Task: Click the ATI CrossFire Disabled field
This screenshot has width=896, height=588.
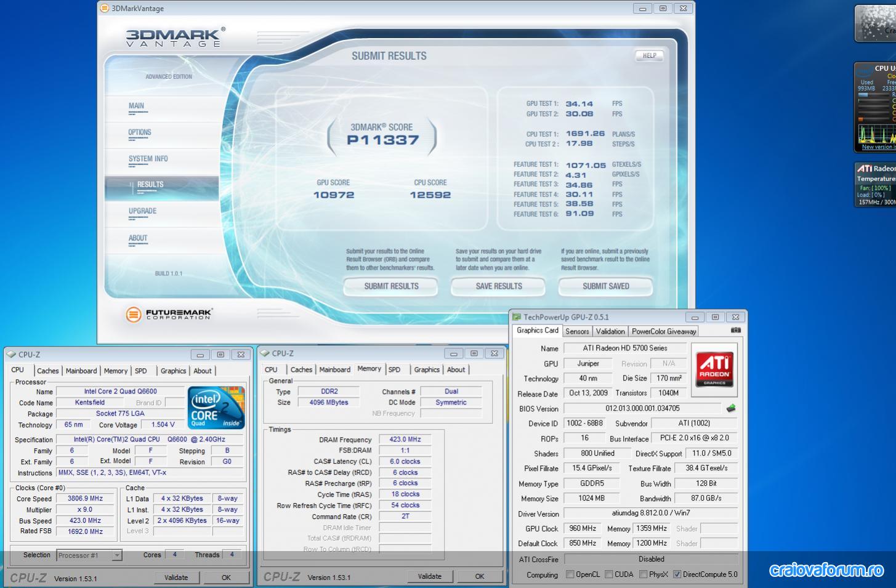Action: tap(651, 559)
